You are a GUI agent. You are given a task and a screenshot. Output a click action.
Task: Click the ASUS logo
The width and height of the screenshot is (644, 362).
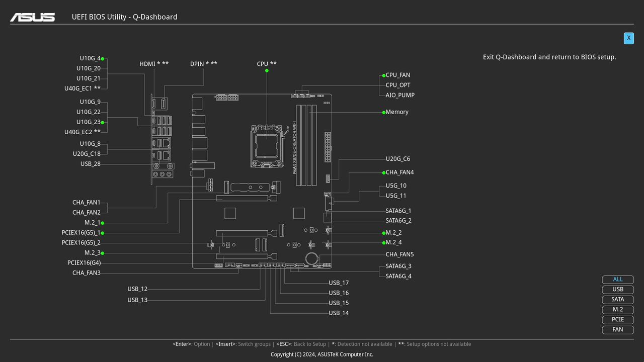[x=33, y=17]
